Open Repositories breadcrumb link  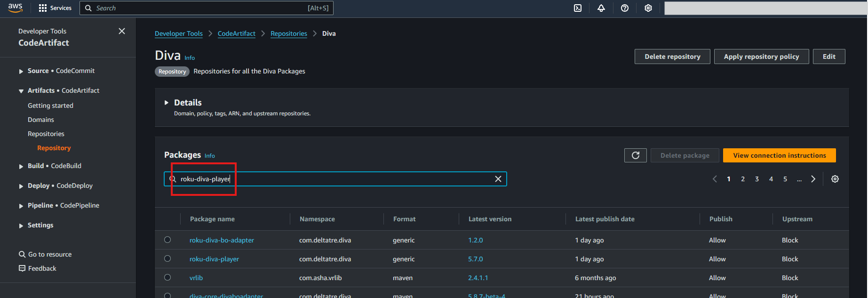coord(289,33)
